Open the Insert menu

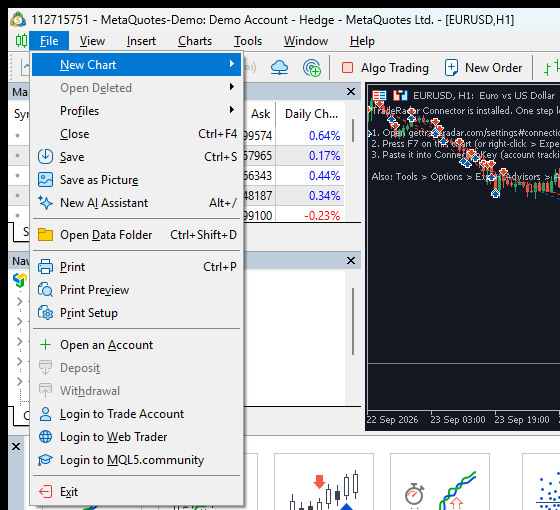pyautogui.click(x=141, y=41)
